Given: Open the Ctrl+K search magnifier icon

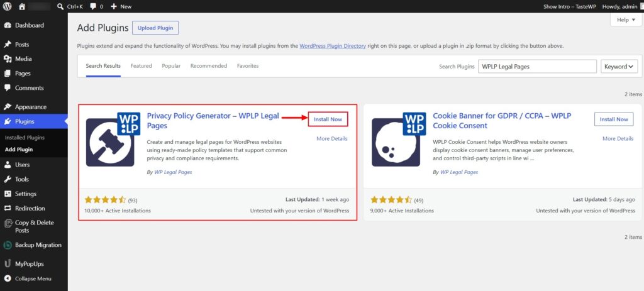Looking at the screenshot, I should click(x=60, y=6).
